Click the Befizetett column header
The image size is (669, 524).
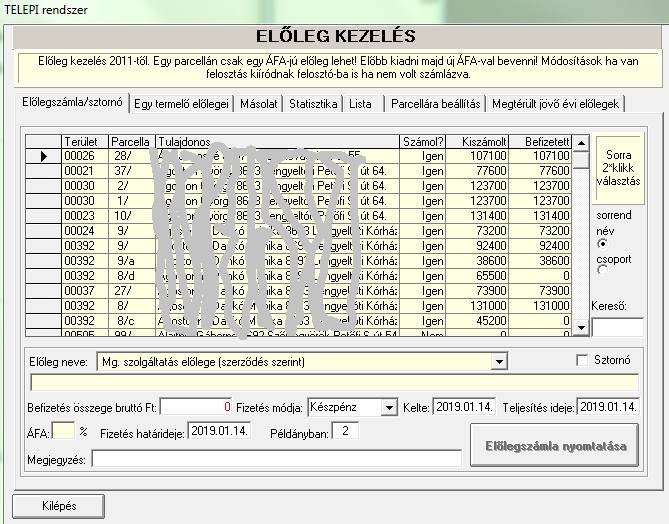pyautogui.click(x=540, y=142)
